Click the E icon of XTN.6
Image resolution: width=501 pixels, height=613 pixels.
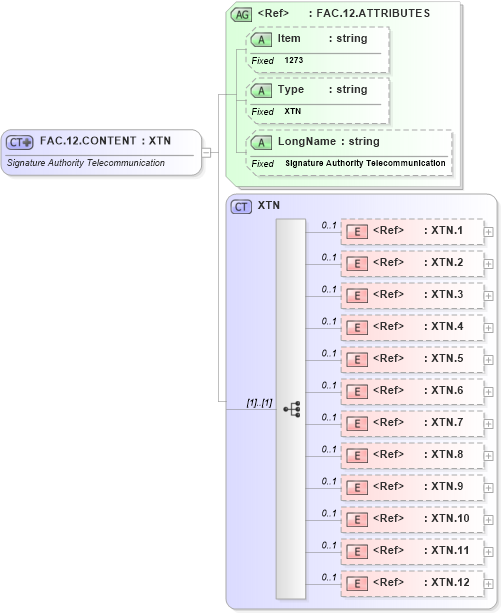357,392
